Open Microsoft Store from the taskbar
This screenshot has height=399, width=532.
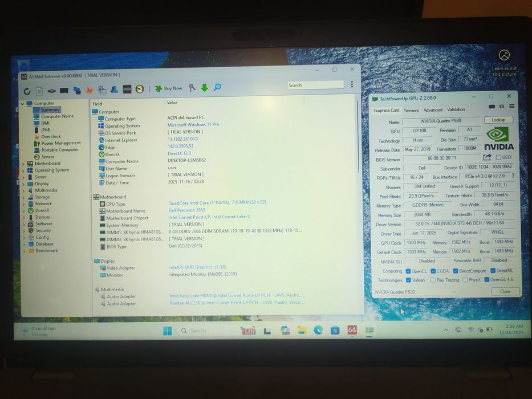pyautogui.click(x=335, y=330)
